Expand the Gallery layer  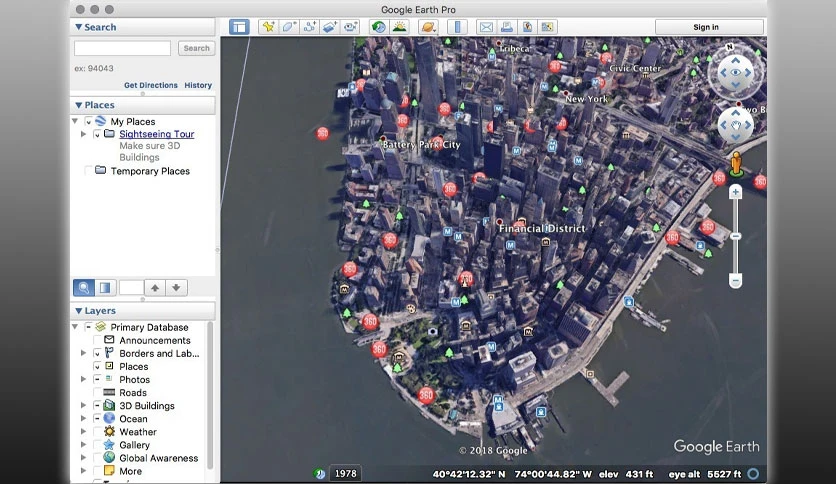[x=83, y=445]
